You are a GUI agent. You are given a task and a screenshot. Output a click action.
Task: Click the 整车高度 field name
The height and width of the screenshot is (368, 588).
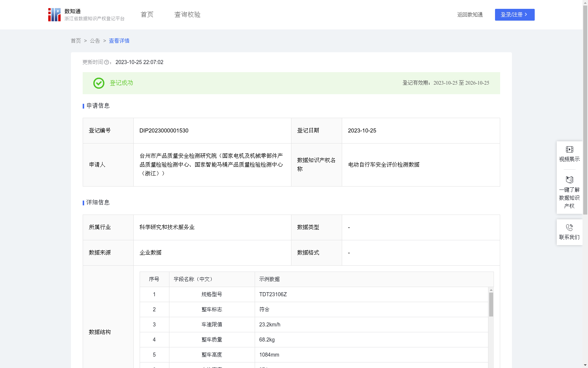pyautogui.click(x=212, y=355)
